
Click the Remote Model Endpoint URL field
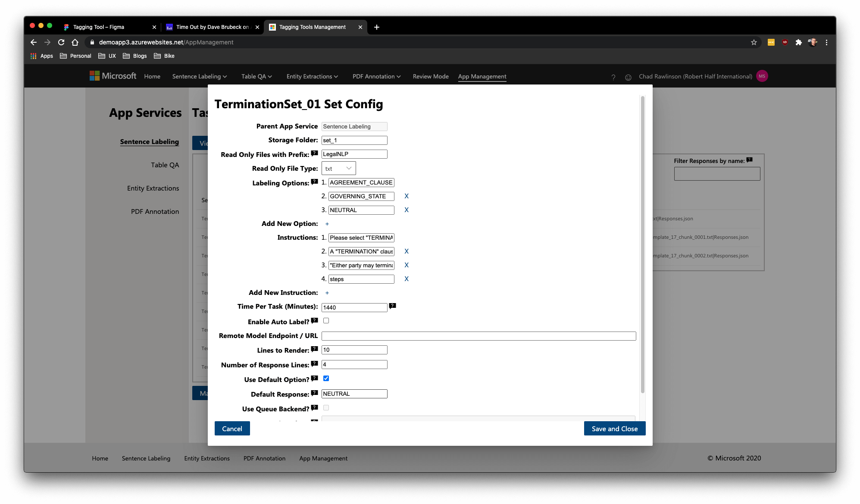tap(478, 336)
